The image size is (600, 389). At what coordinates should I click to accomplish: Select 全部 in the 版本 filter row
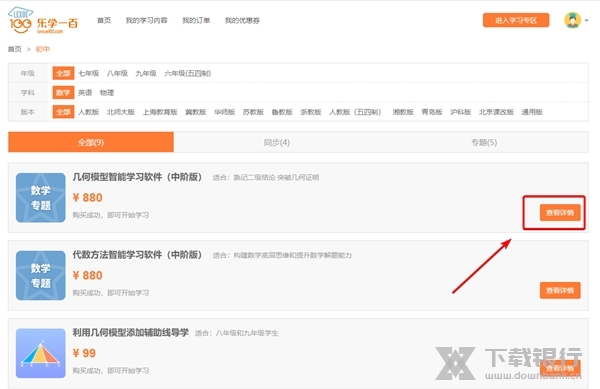(63, 112)
